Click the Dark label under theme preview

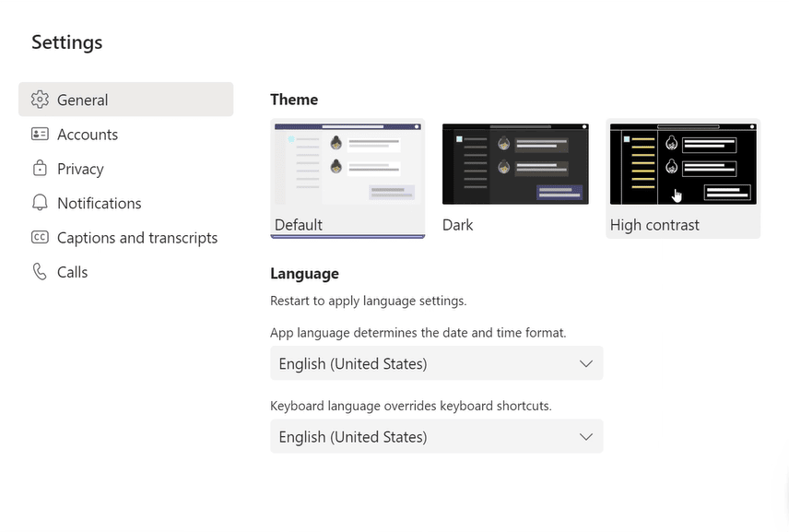(458, 225)
